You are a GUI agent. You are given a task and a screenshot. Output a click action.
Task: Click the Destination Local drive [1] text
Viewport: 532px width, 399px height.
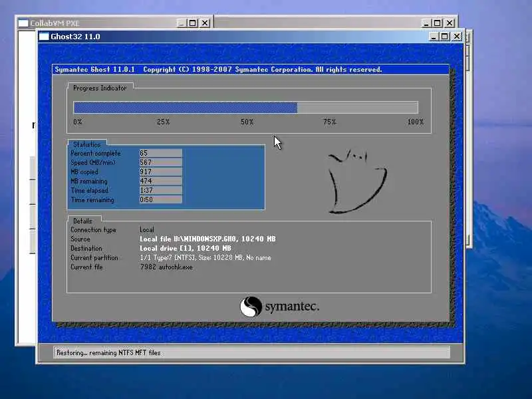[186, 248]
